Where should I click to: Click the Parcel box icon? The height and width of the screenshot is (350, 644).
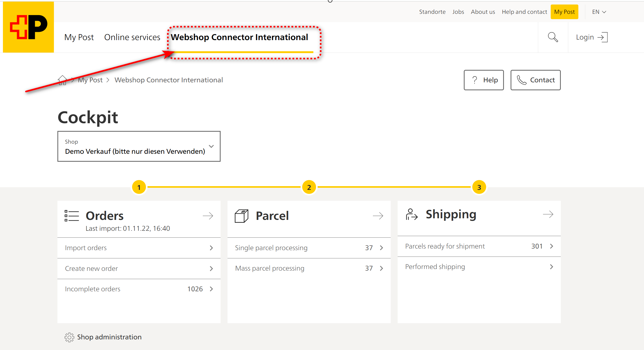tap(241, 216)
